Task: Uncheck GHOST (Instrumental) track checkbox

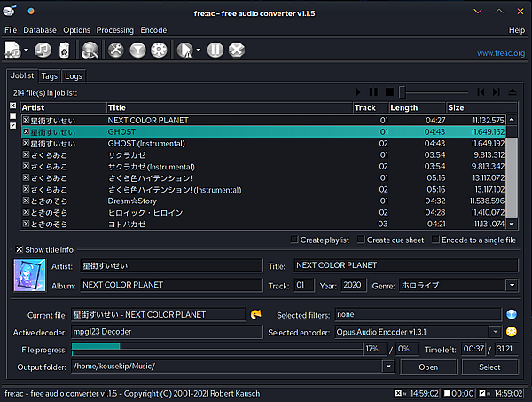Action: pos(26,143)
